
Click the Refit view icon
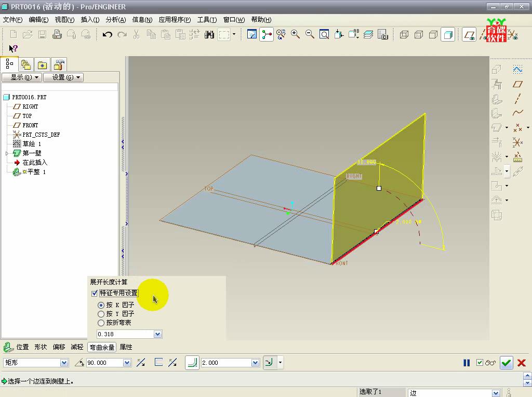pos(324,34)
